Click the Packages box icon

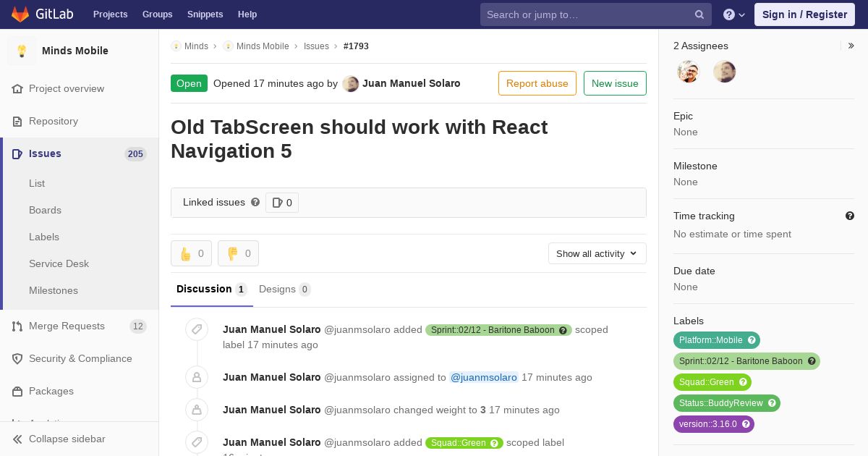(17, 391)
